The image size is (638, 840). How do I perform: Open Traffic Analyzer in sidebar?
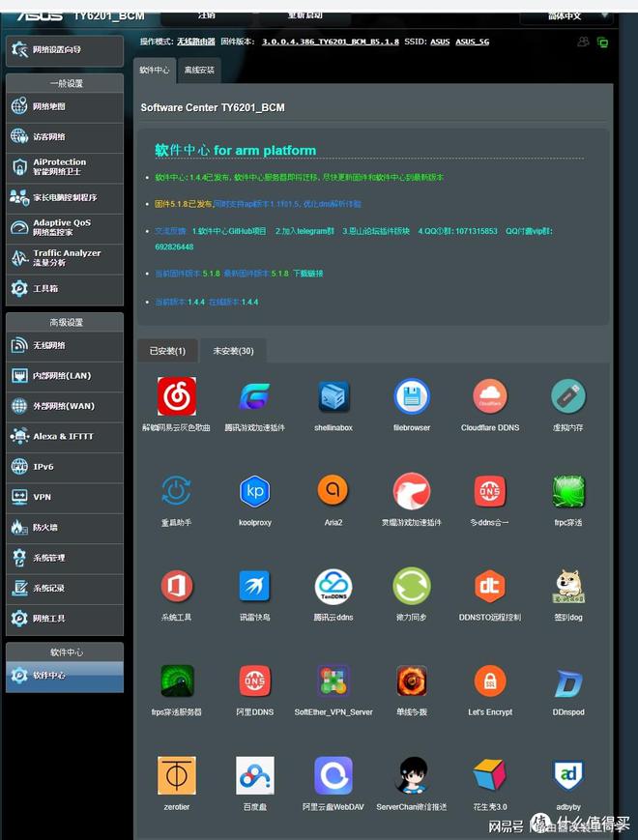64,258
